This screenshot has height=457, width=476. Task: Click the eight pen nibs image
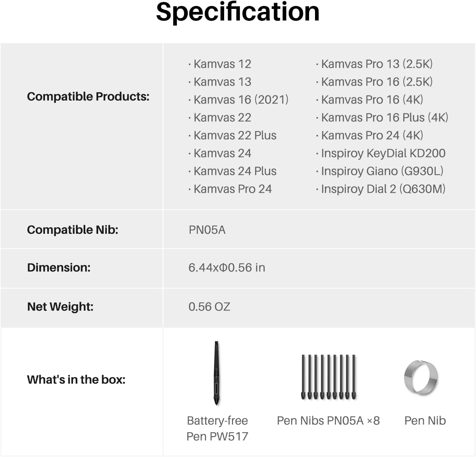(x=329, y=377)
